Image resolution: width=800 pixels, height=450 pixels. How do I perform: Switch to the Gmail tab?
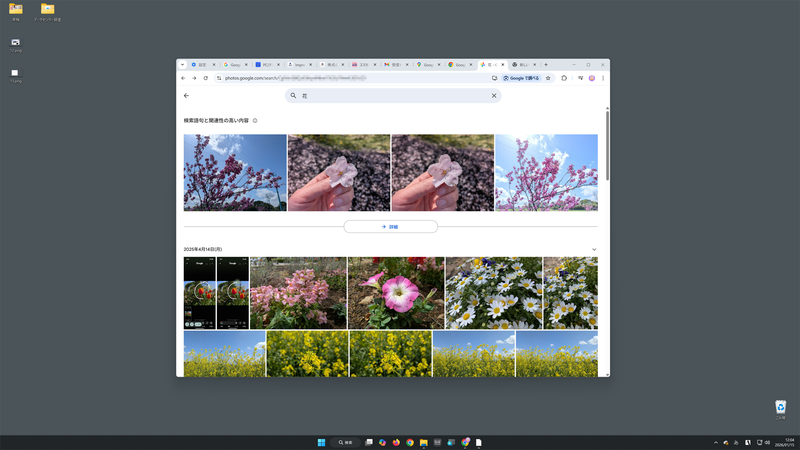tap(395, 65)
